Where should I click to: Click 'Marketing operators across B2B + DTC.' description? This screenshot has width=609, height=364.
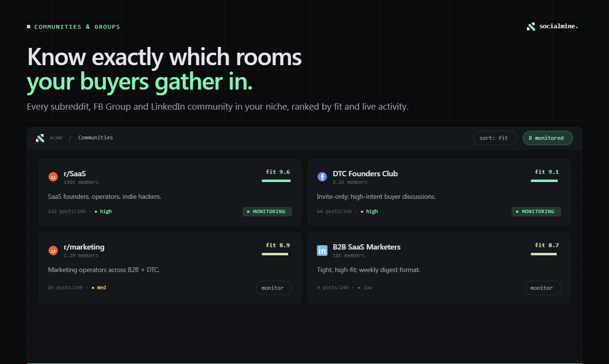tap(104, 270)
